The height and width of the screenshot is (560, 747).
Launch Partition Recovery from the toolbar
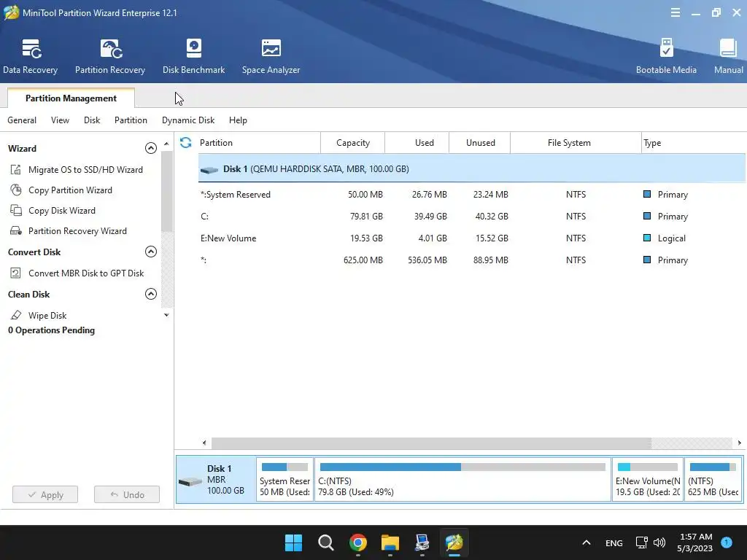click(x=110, y=57)
